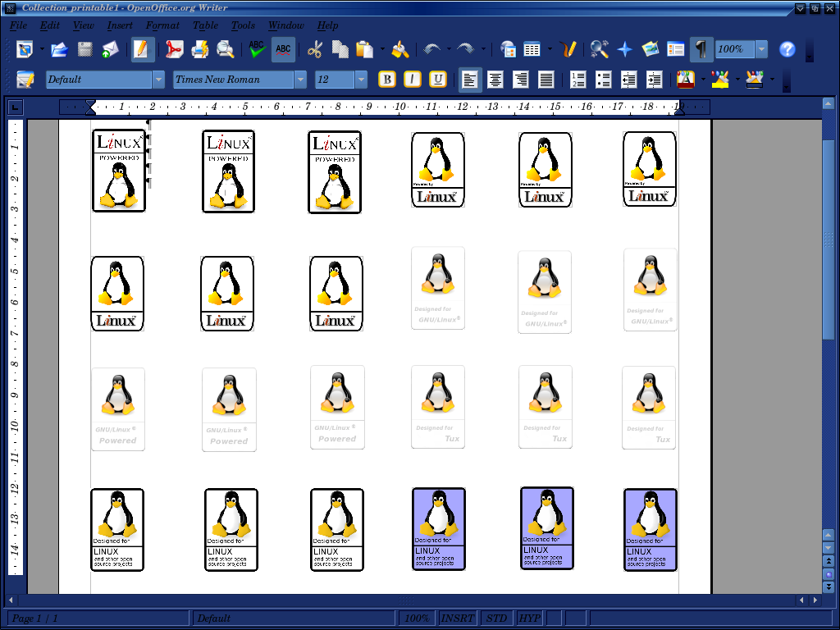Click the INSRT mode status bar field

[457, 619]
